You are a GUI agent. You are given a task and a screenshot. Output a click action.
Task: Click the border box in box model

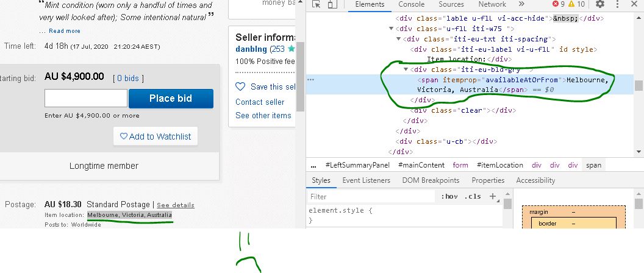574,223
